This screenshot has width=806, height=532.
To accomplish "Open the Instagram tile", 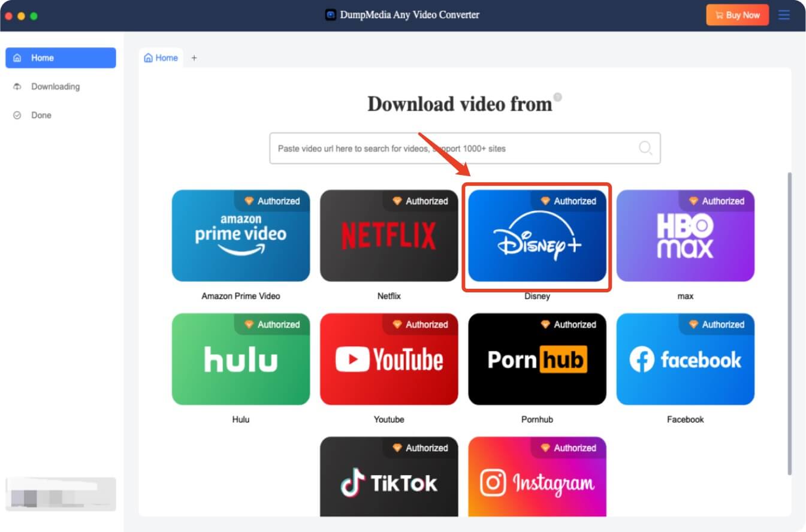I will 537,476.
